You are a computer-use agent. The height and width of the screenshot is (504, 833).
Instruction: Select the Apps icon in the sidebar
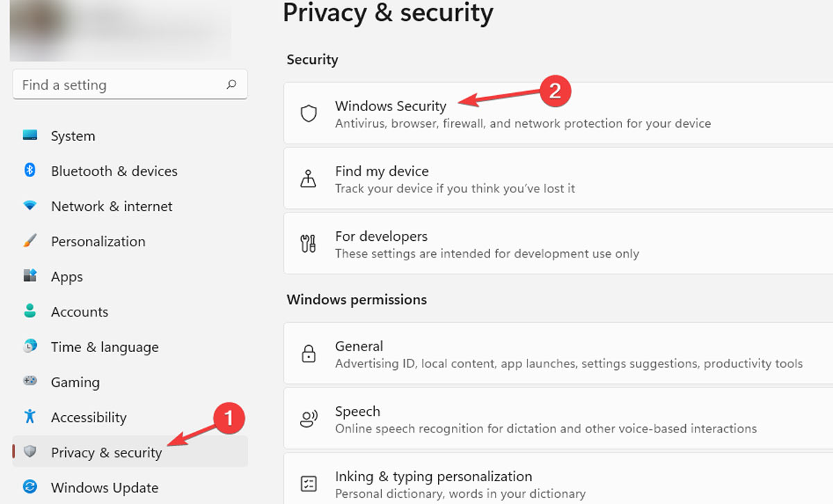point(28,276)
